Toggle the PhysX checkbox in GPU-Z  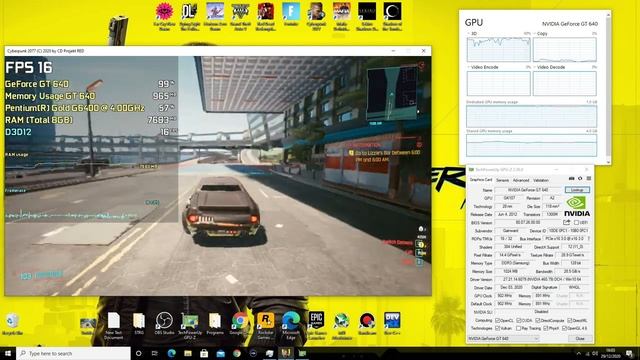[546, 329]
